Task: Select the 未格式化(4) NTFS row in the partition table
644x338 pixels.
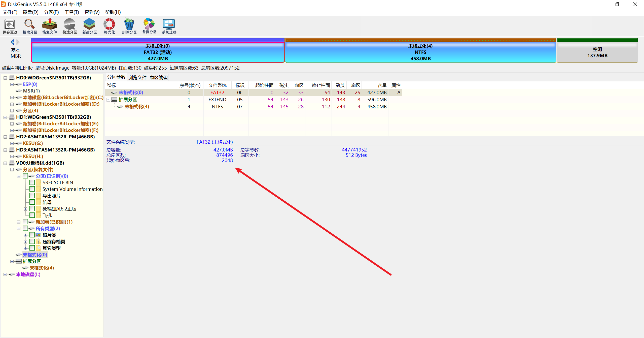Action: point(137,107)
